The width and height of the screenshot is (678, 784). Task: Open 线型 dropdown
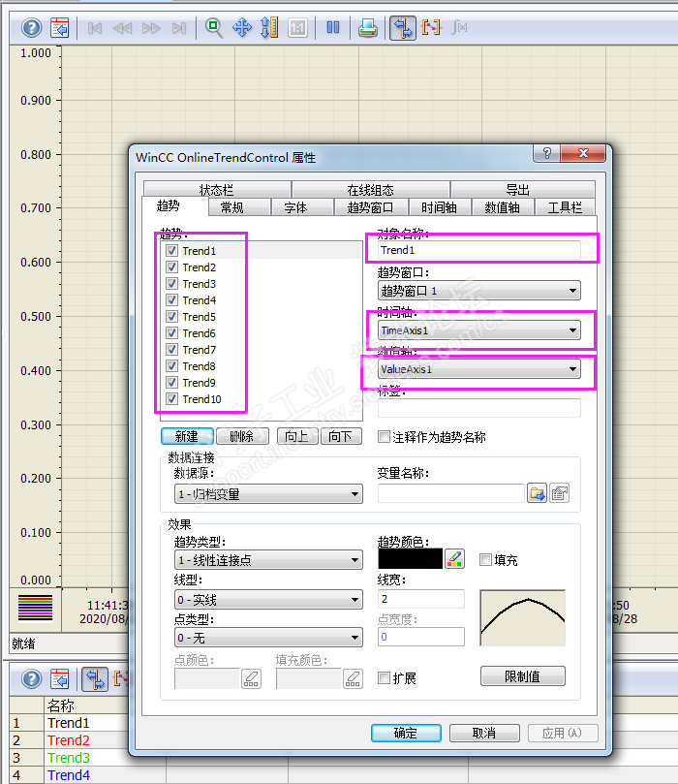tap(268, 599)
